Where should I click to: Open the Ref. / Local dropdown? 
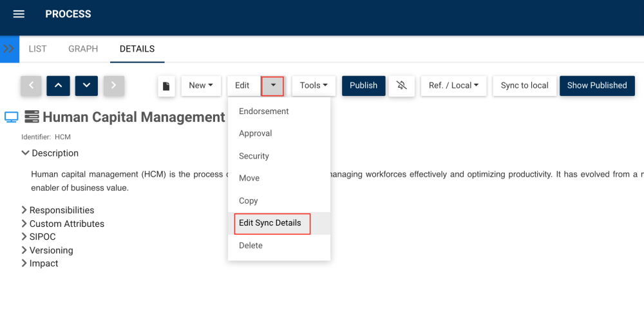(x=454, y=86)
